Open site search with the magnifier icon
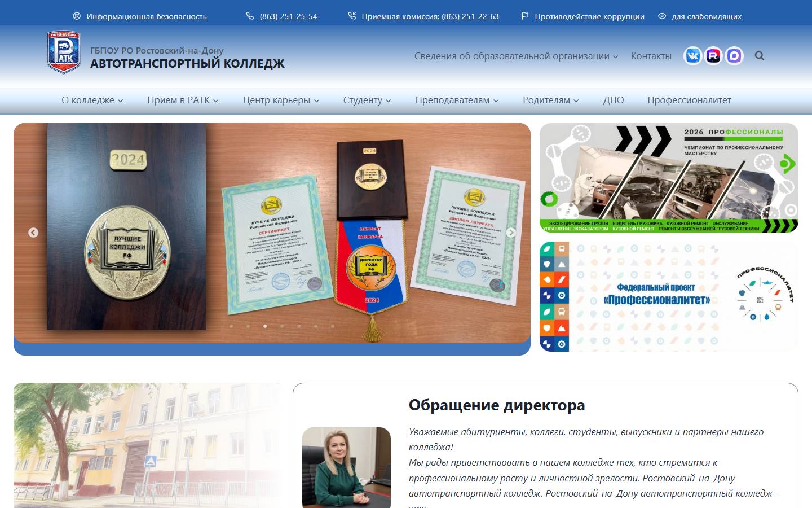812x508 pixels. pos(760,56)
